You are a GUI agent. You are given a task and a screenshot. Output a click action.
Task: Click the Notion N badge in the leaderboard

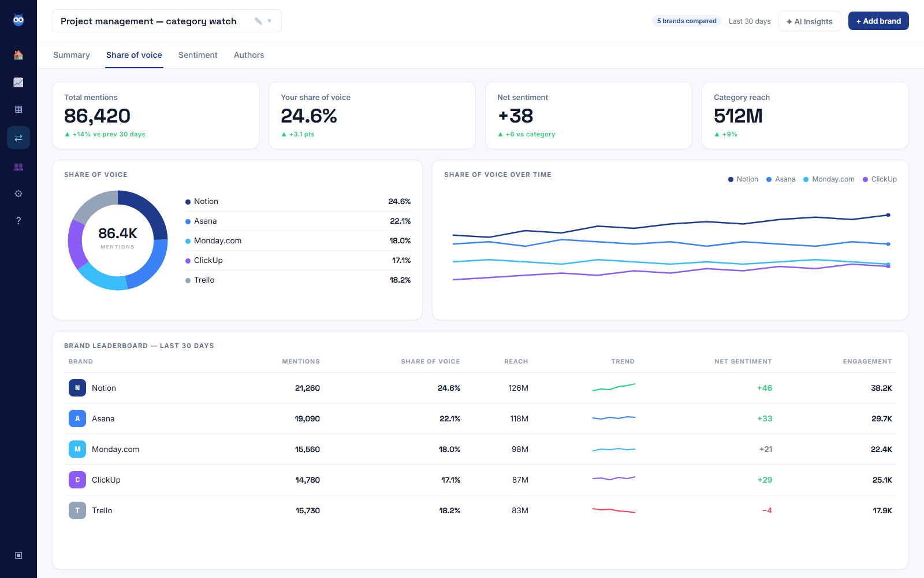tap(77, 388)
